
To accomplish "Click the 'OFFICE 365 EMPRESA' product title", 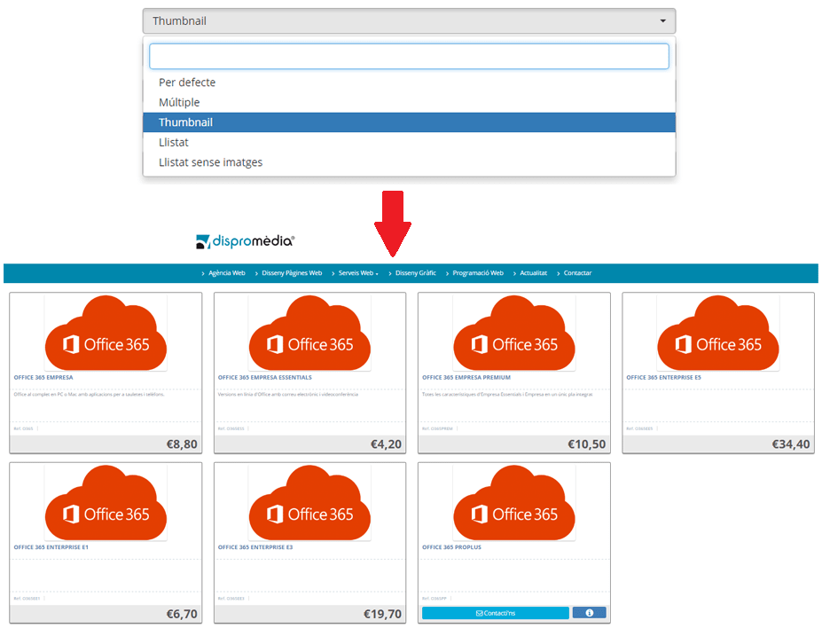I will point(43,378).
